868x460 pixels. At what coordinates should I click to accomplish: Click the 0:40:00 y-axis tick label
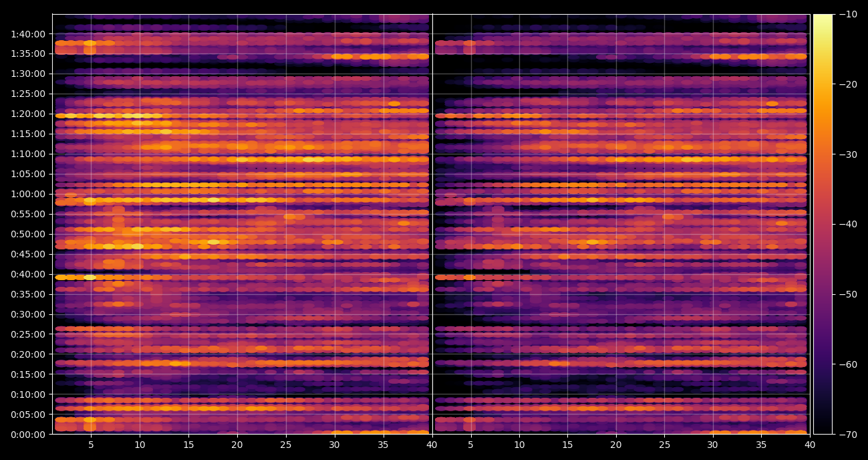(29, 275)
